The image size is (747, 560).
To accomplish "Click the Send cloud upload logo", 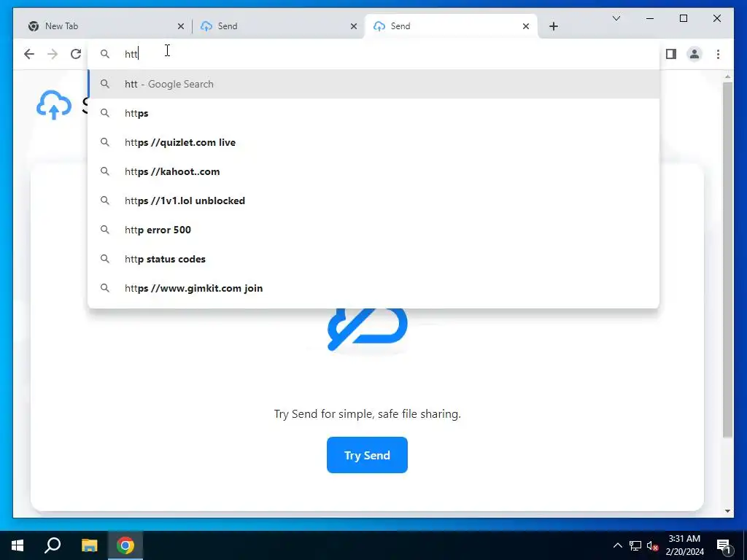I will click(x=54, y=105).
